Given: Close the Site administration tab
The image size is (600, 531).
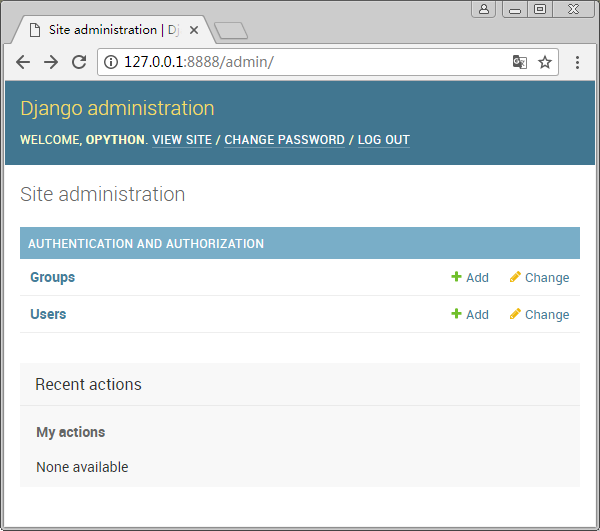Looking at the screenshot, I should click(194, 30).
